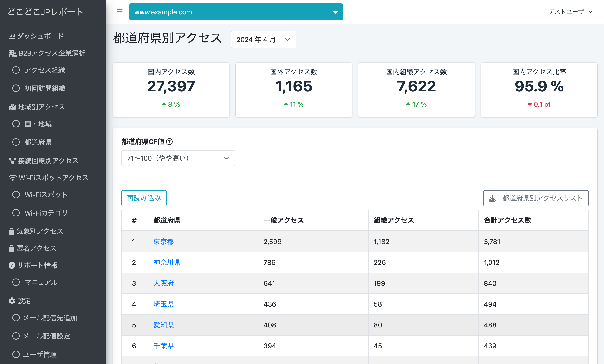The height and width of the screenshot is (364, 604).
Task: Click the hamburger menu toggle icon
Action: click(119, 12)
